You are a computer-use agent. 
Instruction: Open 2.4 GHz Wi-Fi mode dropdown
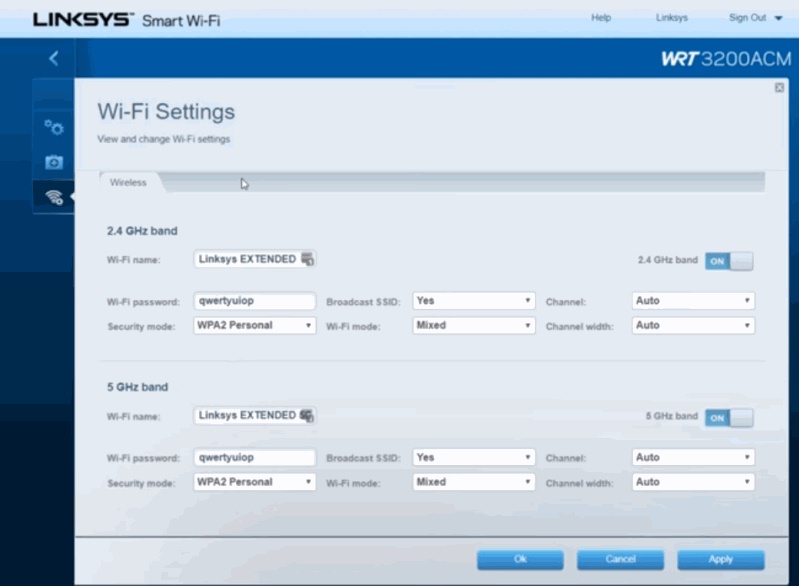(x=473, y=325)
